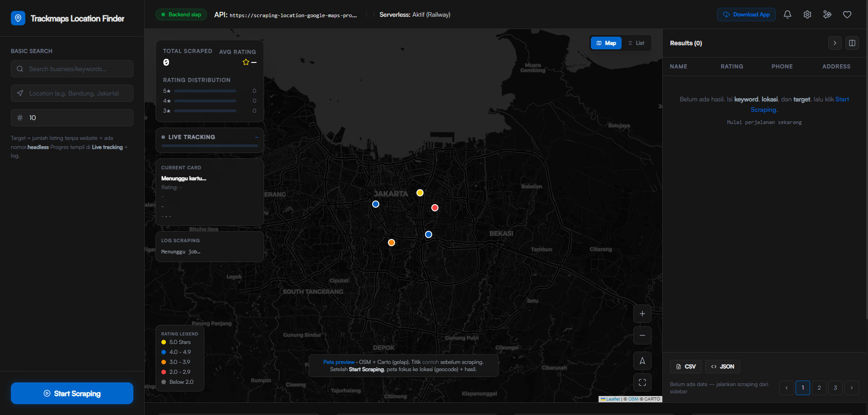Click the yellow map marker near Jakarta
The width and height of the screenshot is (868, 415).
click(420, 193)
